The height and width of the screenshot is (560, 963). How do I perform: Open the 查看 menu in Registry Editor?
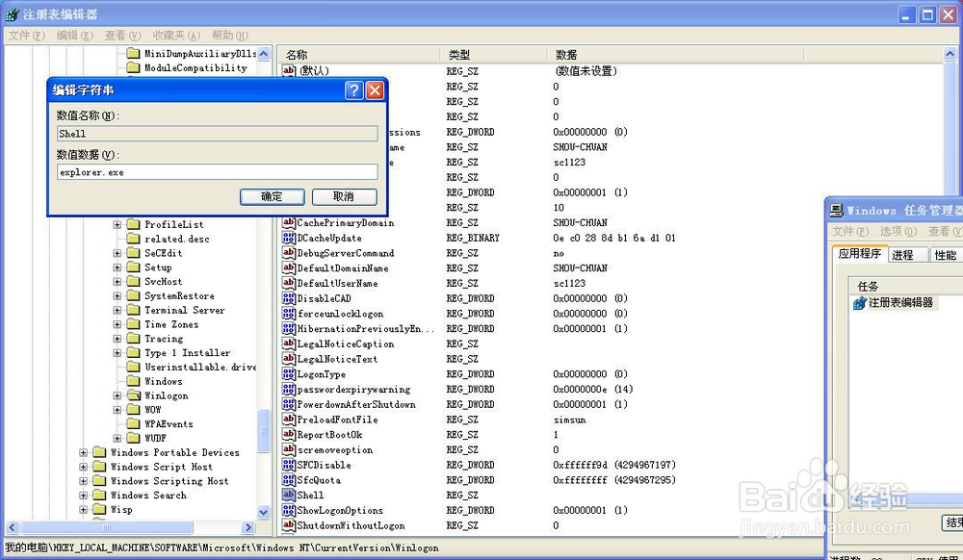(122, 36)
